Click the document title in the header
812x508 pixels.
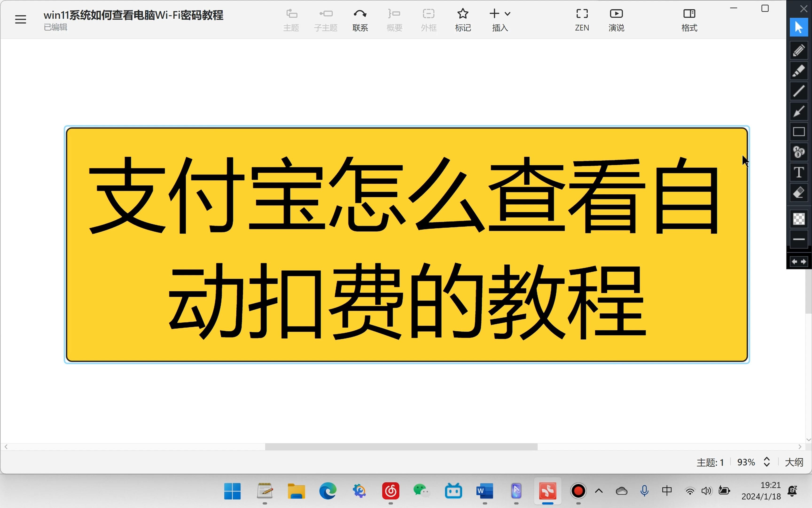tap(133, 15)
